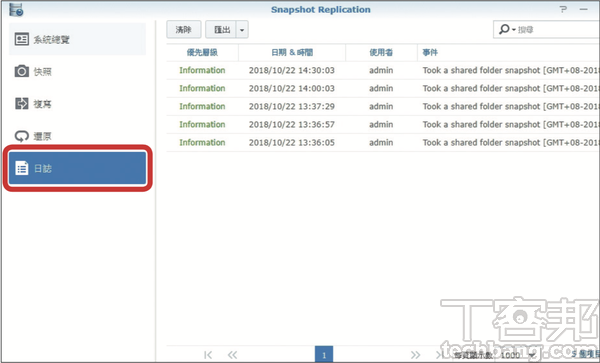
Task: Sort by the 優先層級 column header
Action: click(202, 52)
